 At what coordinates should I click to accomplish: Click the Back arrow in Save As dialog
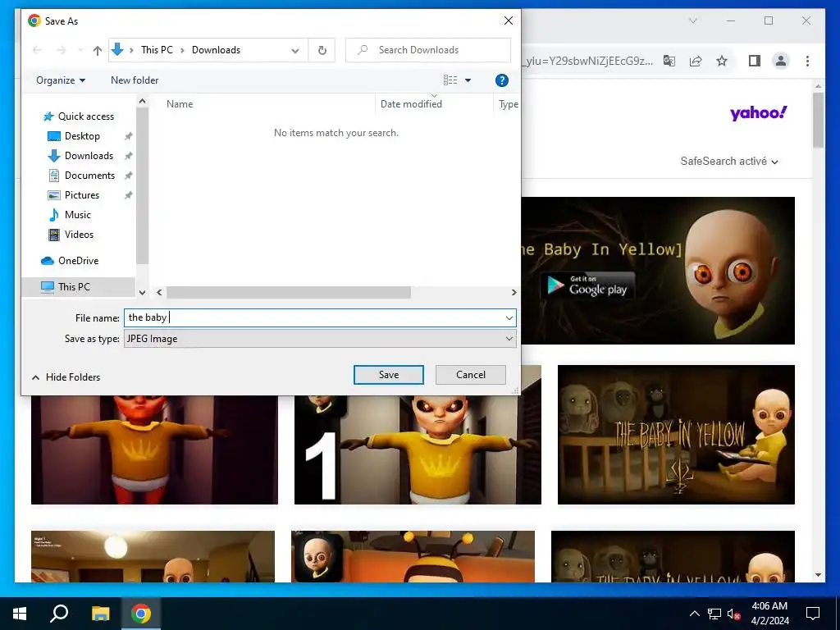[37, 50]
